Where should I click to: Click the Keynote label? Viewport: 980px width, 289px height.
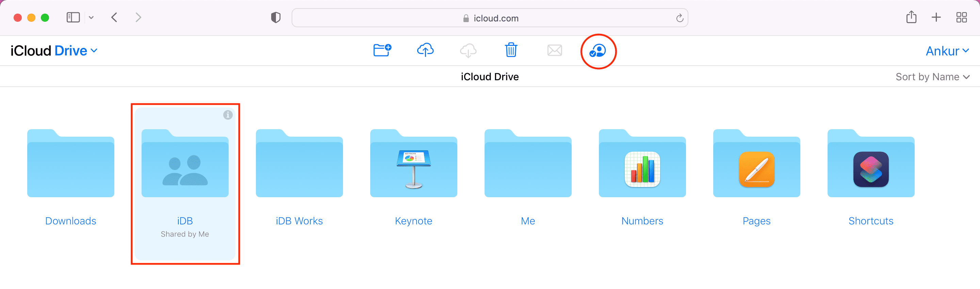click(x=413, y=221)
